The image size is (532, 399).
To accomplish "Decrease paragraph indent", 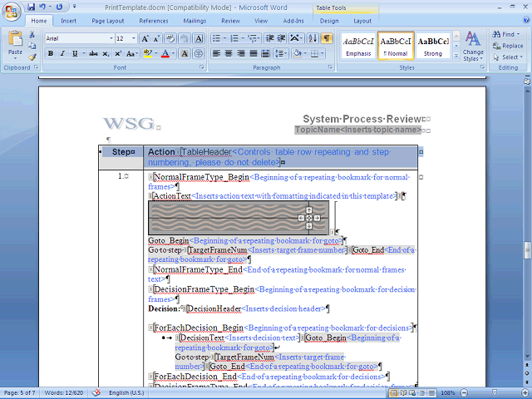I will 269,38.
